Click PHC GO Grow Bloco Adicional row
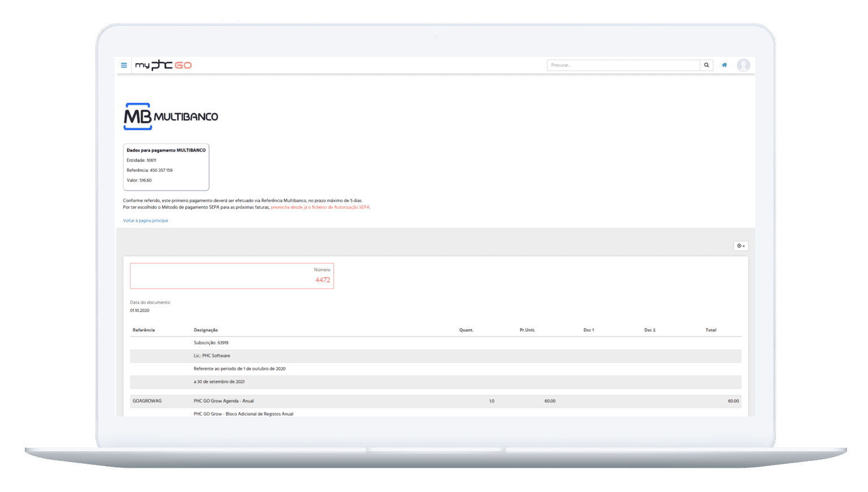Screen dimensions: 868x492 (436, 413)
